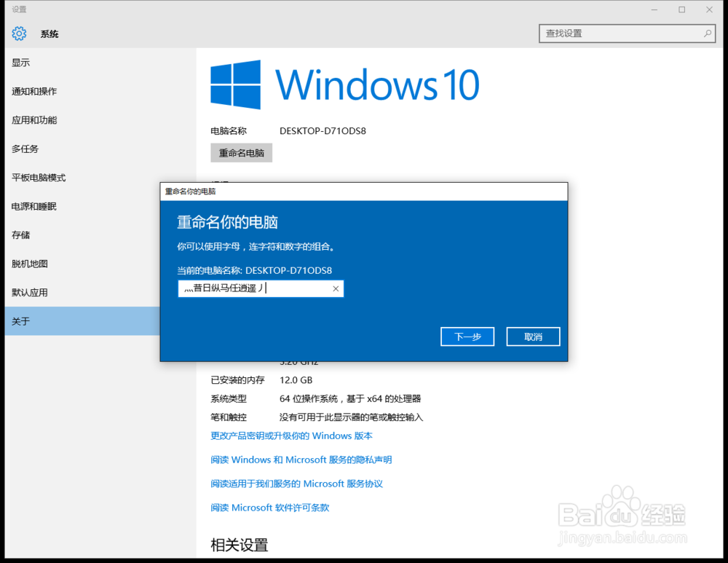Click the DESKTOP-D71ODS8 computer name value
Viewport: 728px width, 563px height.
(323, 131)
